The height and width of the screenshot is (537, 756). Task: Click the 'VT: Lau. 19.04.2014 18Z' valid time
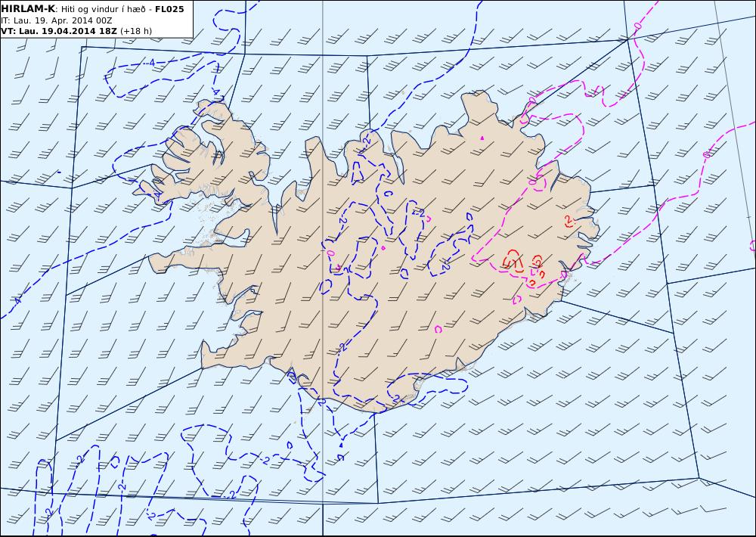[x=59, y=31]
